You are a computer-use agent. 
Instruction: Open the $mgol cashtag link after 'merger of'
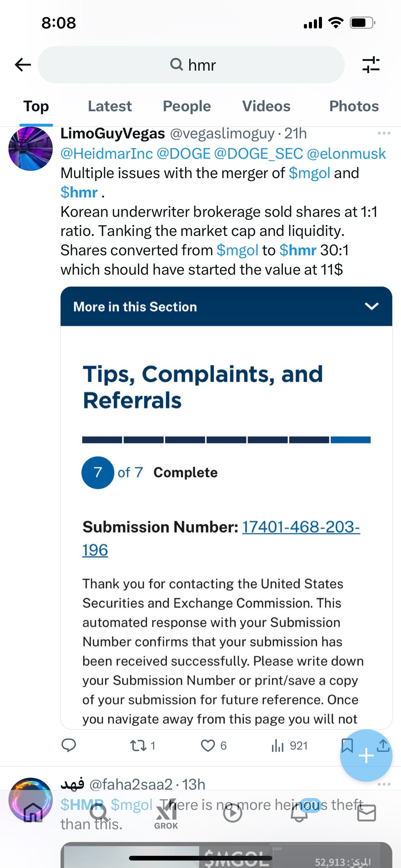point(309,173)
